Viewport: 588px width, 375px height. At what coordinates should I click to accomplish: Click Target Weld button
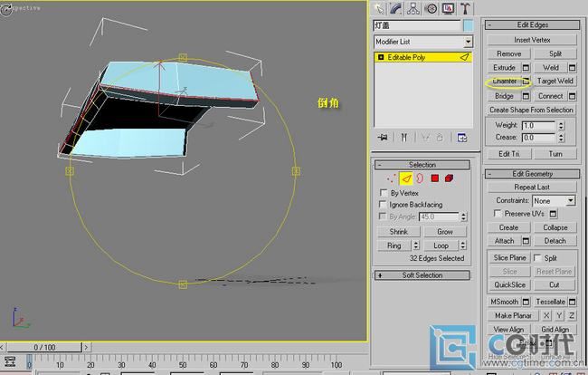555,82
